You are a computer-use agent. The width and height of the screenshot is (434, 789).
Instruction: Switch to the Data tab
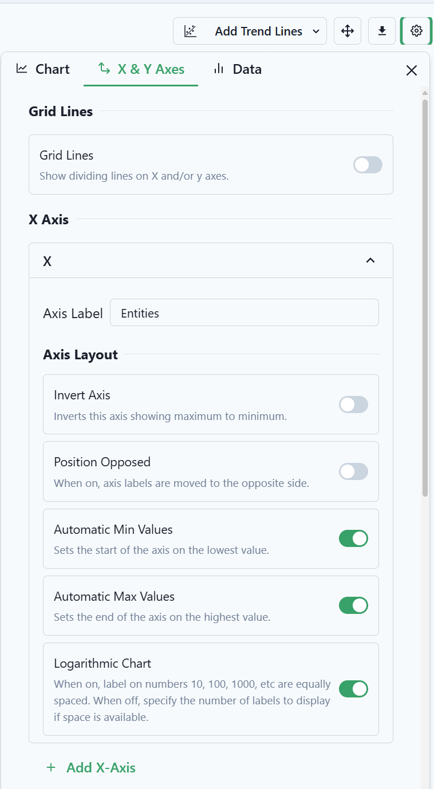[x=237, y=69]
